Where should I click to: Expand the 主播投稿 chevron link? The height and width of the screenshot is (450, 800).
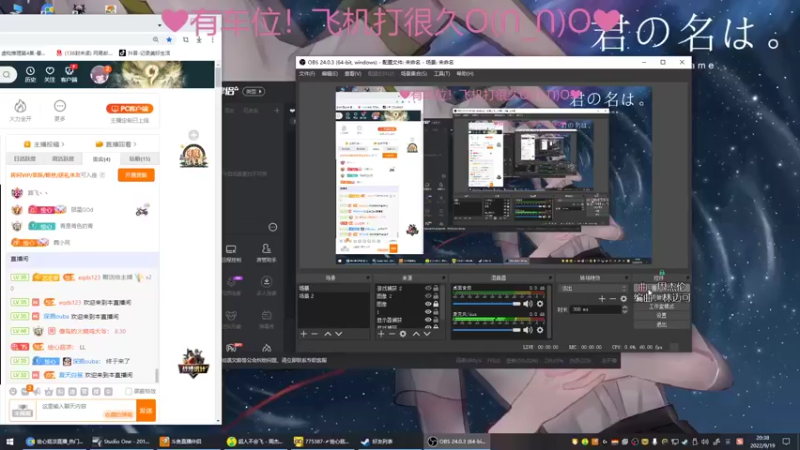pyautogui.click(x=63, y=144)
